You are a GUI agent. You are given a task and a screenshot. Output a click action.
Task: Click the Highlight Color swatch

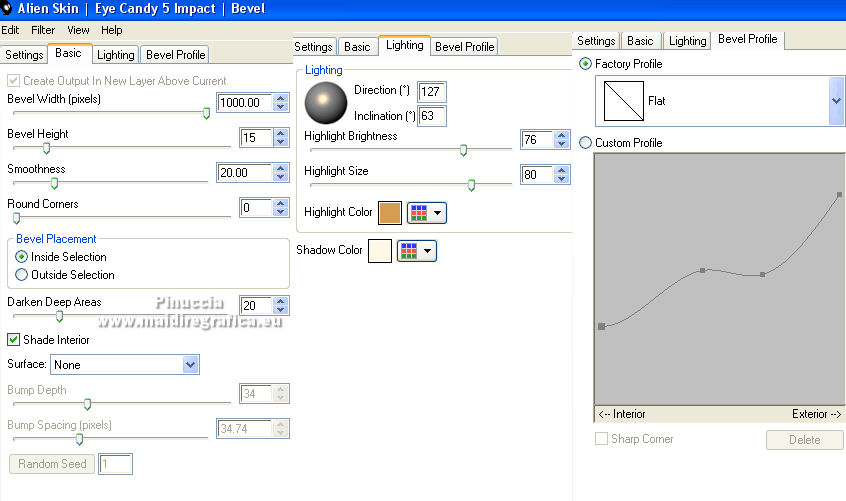point(390,212)
